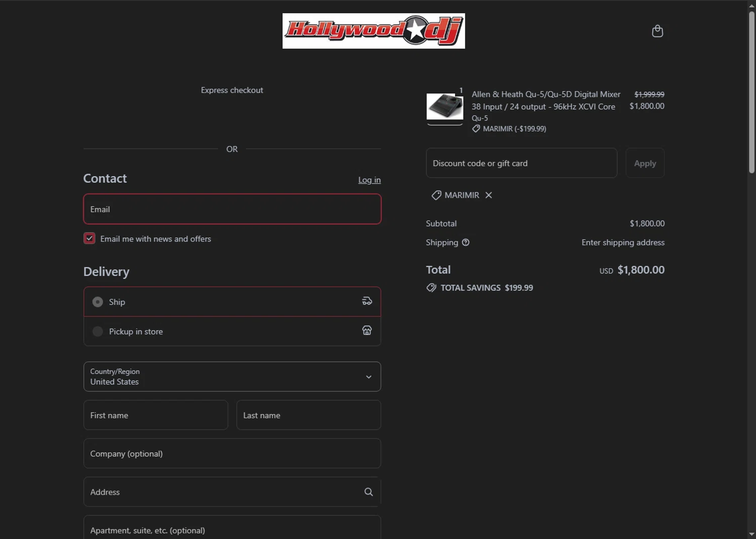Click the Delivery section heading
Viewport: 756px width, 539px height.
point(106,272)
